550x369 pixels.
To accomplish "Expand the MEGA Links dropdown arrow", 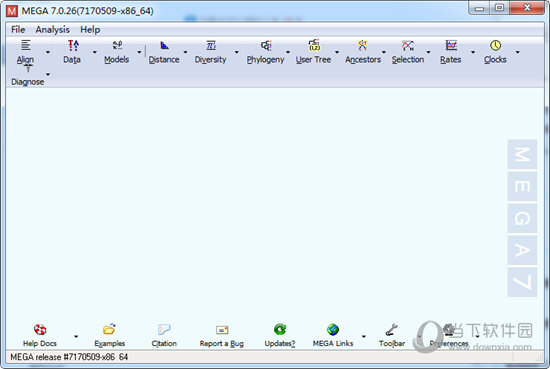I will [x=364, y=336].
